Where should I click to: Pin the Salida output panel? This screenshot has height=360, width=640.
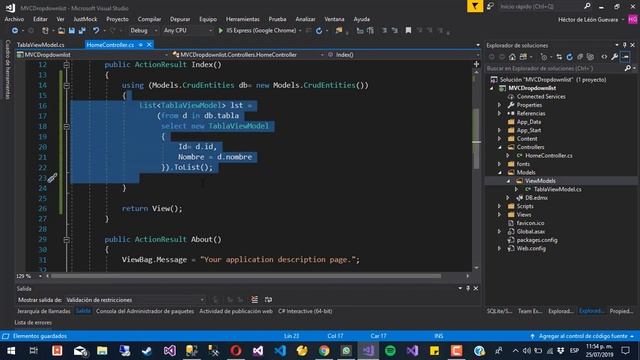468,288
